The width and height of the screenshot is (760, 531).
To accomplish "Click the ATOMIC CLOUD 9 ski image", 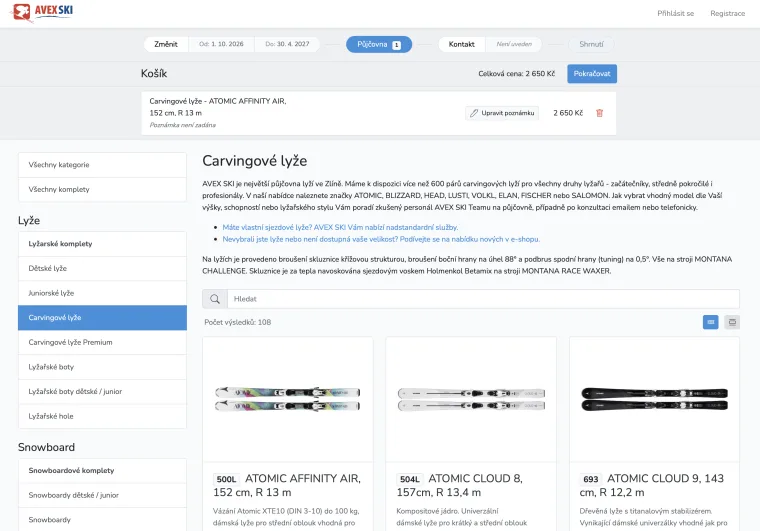I will click(654, 399).
